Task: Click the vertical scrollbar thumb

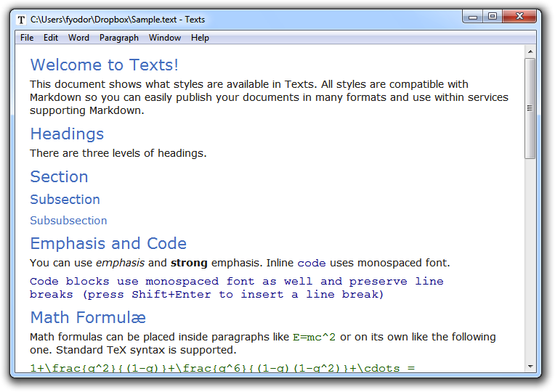Action: [x=530, y=109]
